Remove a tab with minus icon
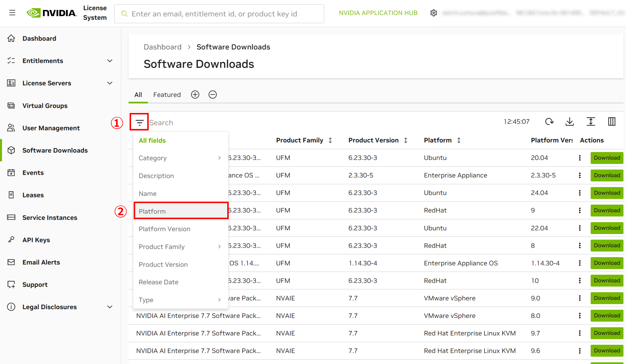 pyautogui.click(x=212, y=95)
